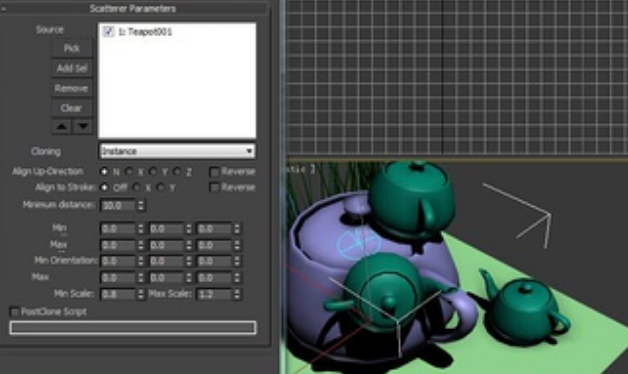Viewport: 628px width, 374px height.
Task: Click third value field in plain Min row
Action: click(214, 229)
